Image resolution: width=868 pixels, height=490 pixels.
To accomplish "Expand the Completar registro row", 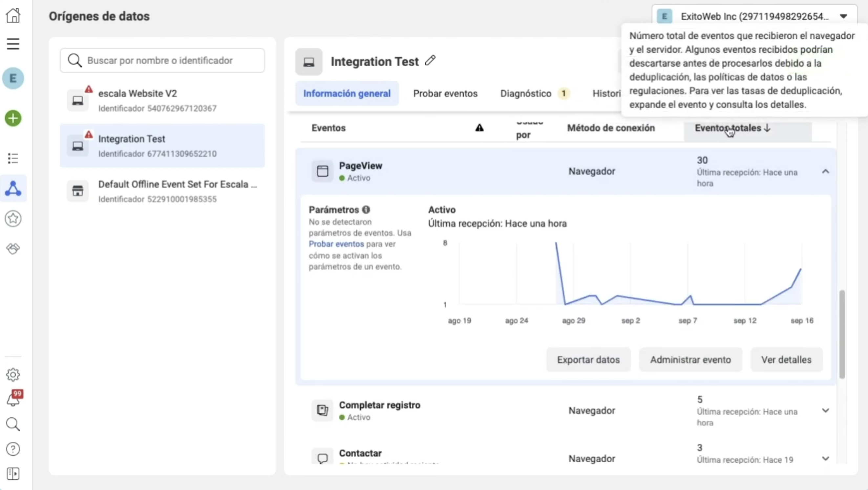I will click(826, 411).
